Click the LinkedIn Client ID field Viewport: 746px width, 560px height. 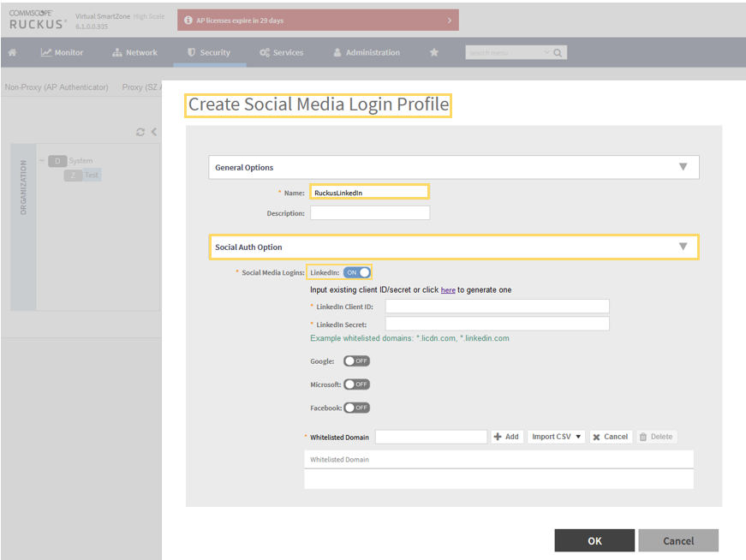497,307
